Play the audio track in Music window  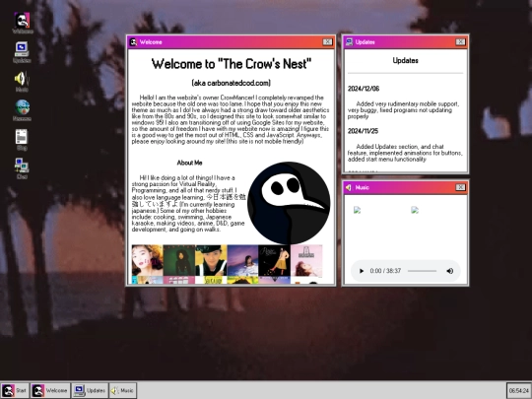(x=362, y=271)
